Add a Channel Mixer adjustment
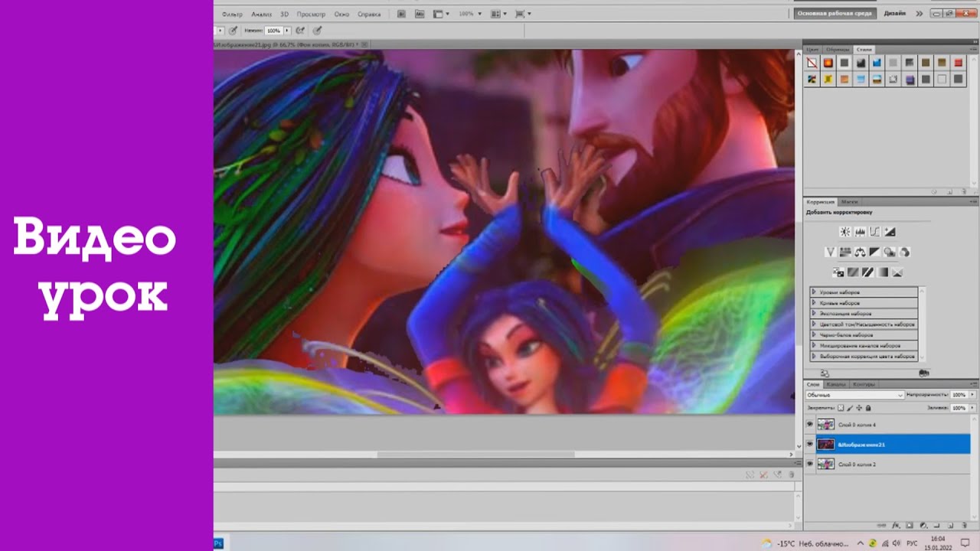This screenshot has width=980, height=551. (904, 252)
